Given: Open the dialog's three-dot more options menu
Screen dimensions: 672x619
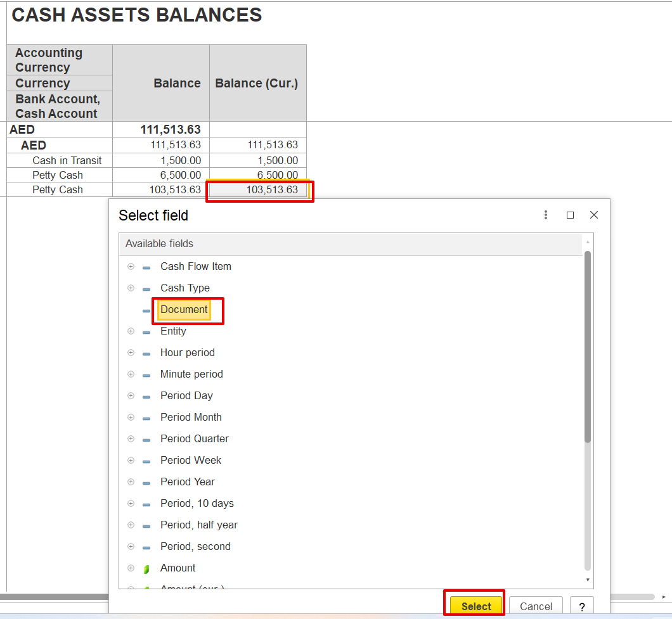Looking at the screenshot, I should pos(546,215).
